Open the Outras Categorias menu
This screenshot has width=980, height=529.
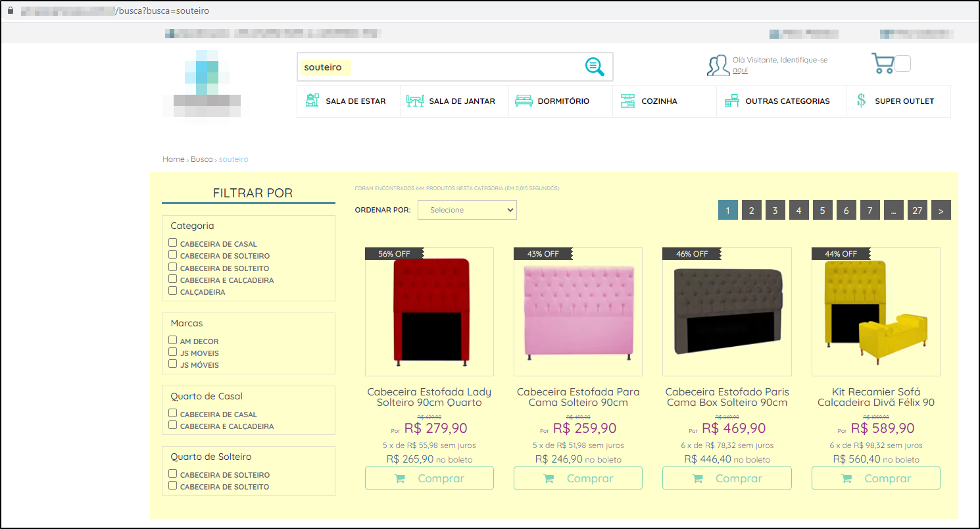[x=781, y=101]
